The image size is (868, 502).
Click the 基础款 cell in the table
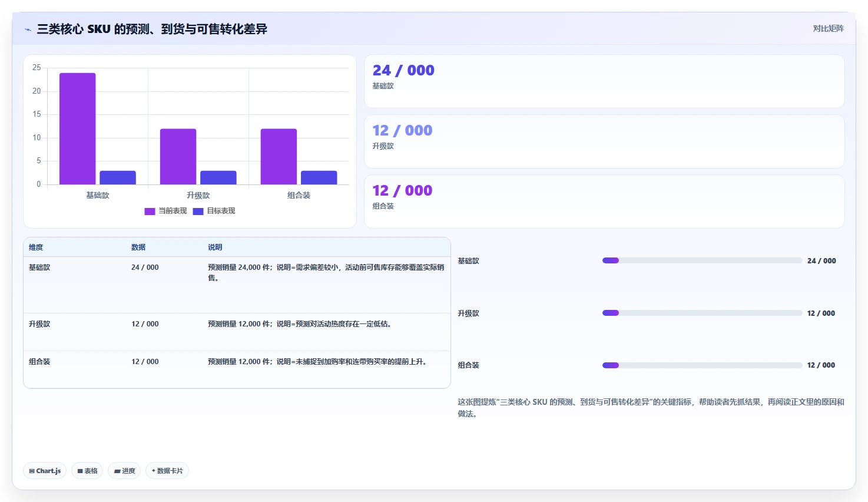[x=39, y=267]
